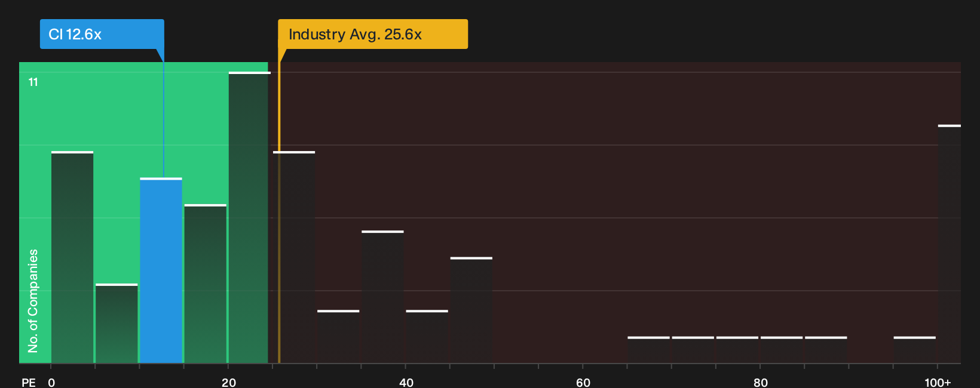This screenshot has height=388, width=980.
Task: Click the '80' x-axis tick label
Action: click(761, 383)
